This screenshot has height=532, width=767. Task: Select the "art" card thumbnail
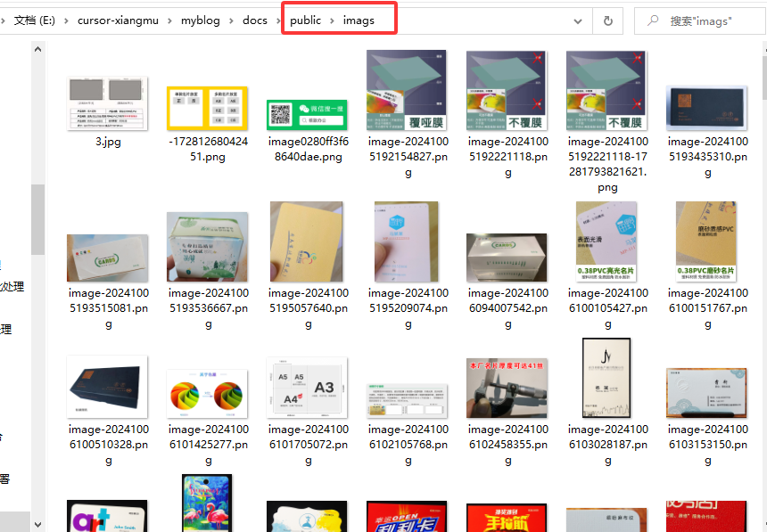click(107, 516)
